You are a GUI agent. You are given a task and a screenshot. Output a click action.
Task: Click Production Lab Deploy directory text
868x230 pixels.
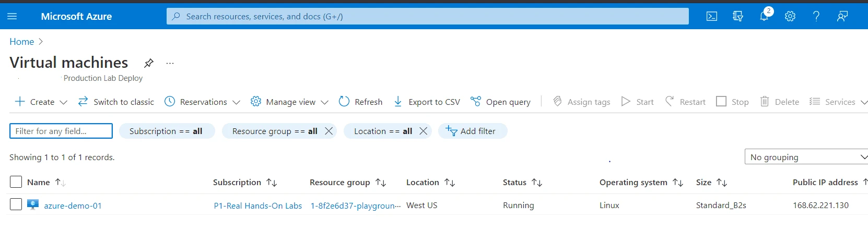point(103,78)
